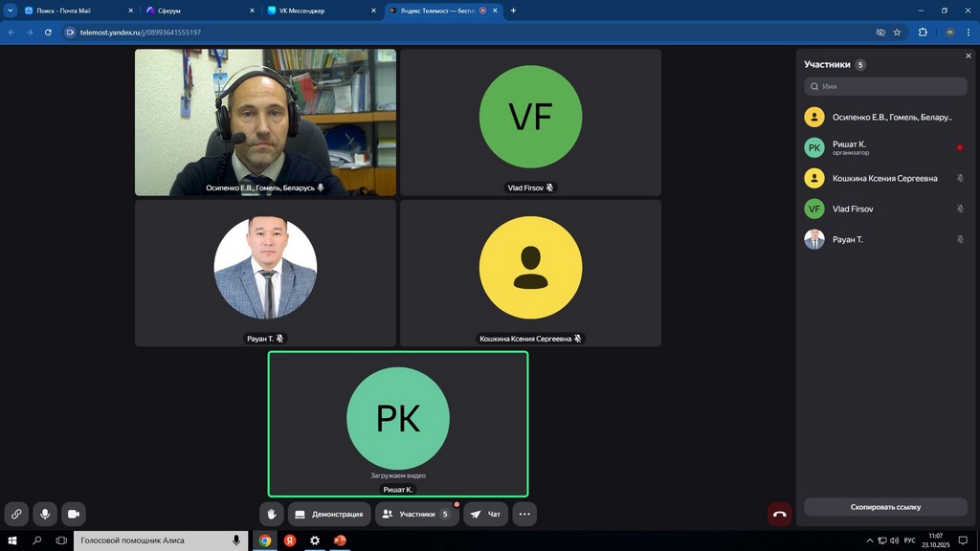
Task: Show hidden system tray icons chevron
Action: (870, 540)
